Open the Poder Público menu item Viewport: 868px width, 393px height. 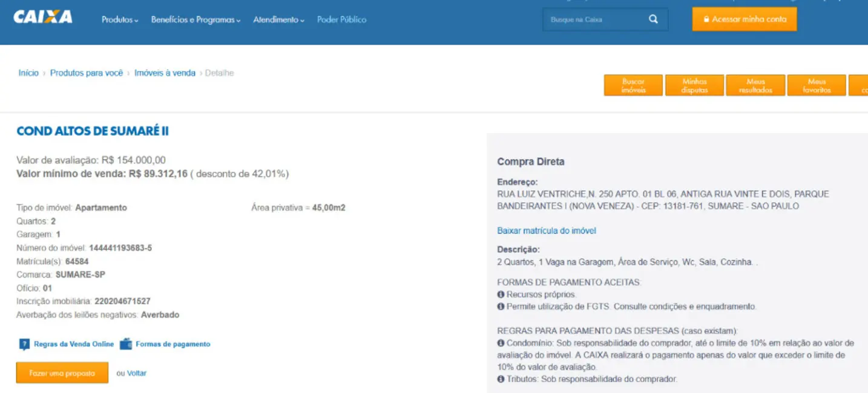tap(341, 20)
